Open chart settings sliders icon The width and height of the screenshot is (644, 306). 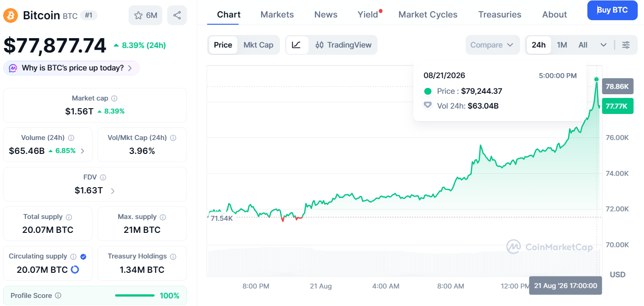[x=626, y=45]
